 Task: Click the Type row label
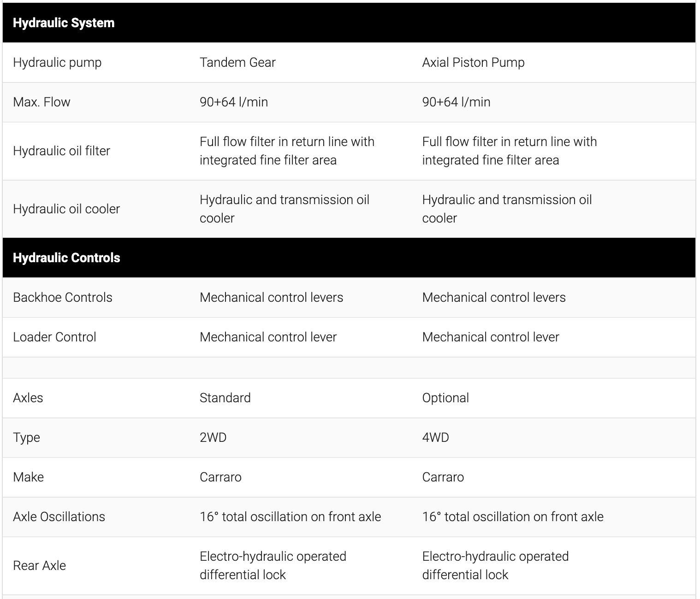coord(26,438)
